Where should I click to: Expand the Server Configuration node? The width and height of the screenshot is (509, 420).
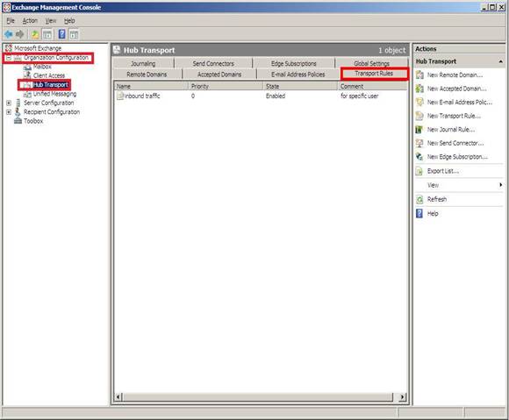click(x=9, y=103)
